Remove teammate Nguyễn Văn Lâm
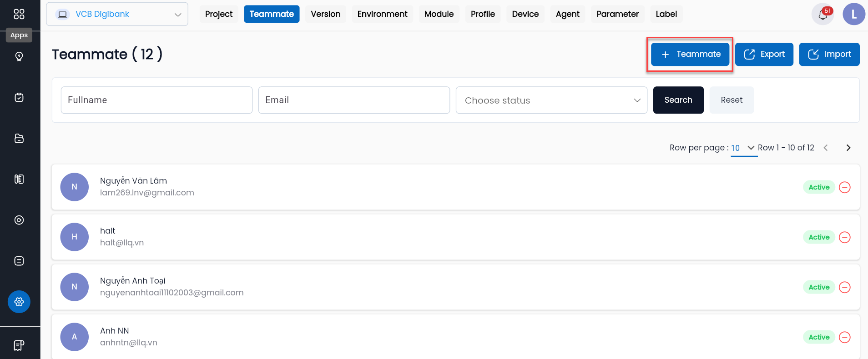 (x=845, y=187)
